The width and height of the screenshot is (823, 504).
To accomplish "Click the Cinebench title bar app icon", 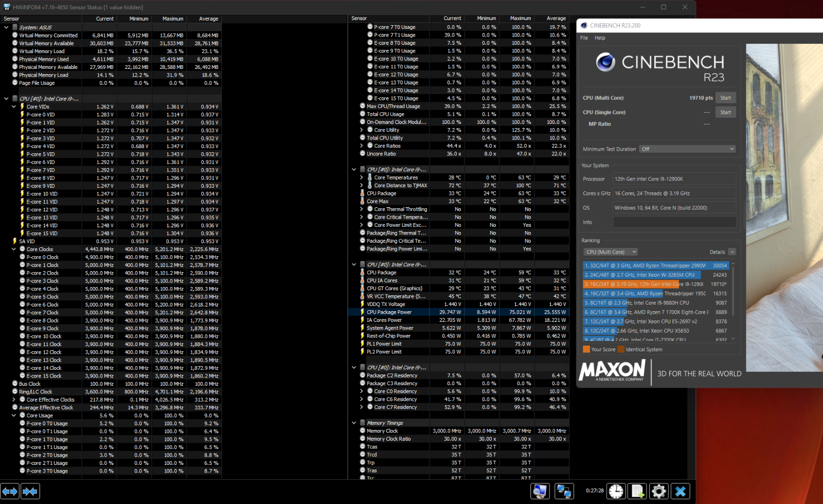I will (x=584, y=25).
